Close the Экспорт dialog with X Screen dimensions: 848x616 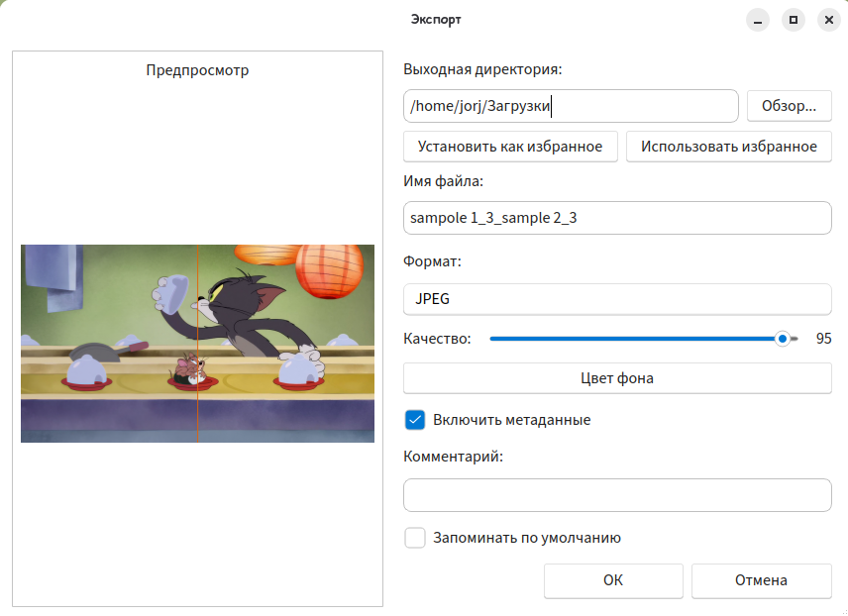coord(829,20)
